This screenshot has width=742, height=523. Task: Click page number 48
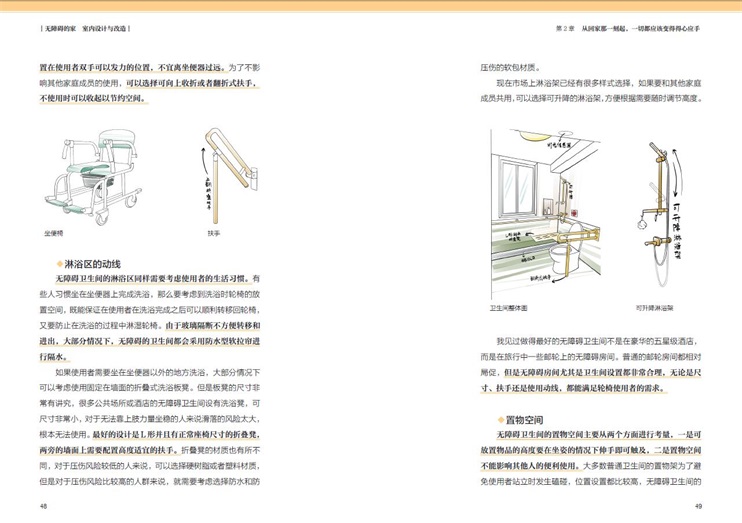(x=43, y=507)
